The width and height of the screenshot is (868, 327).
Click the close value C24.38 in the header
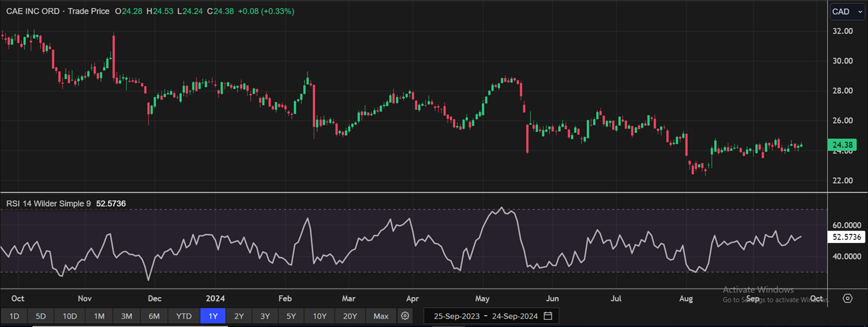point(219,12)
